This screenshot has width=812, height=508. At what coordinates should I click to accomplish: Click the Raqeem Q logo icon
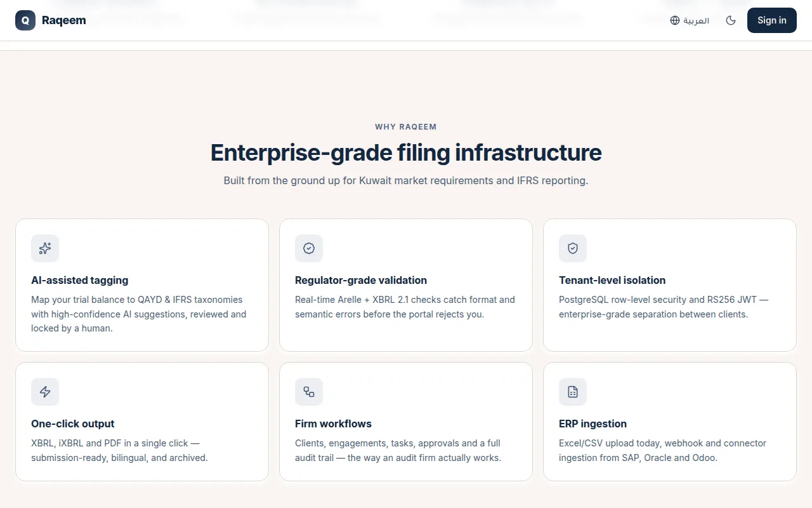click(x=25, y=20)
